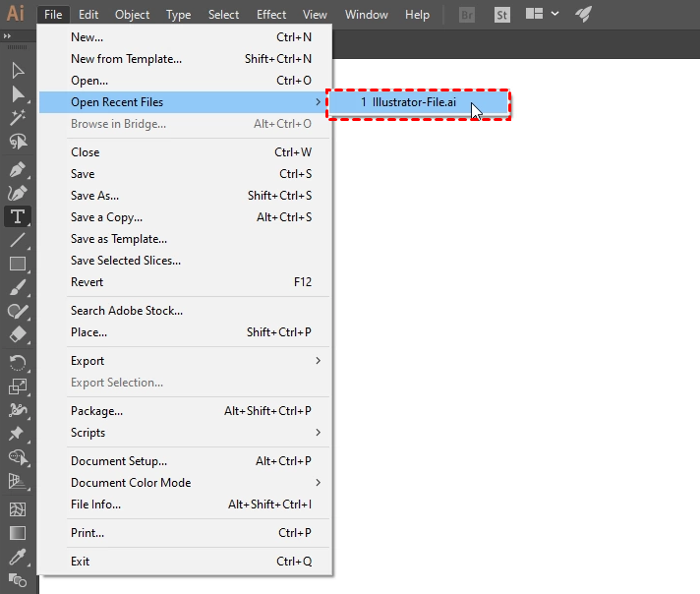Viewport: 700px width, 594px height.
Task: Click Document Setup... menu entry
Action: point(119,461)
